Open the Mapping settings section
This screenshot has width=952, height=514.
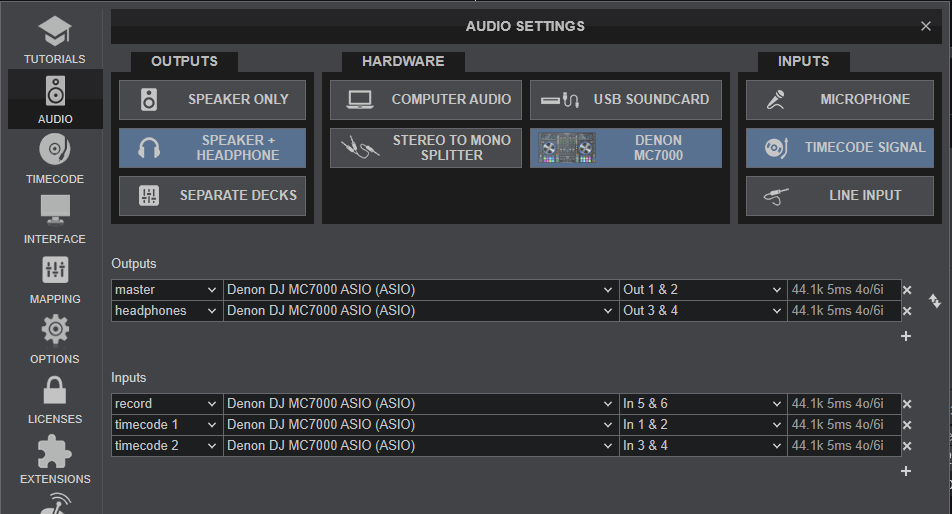[55, 279]
